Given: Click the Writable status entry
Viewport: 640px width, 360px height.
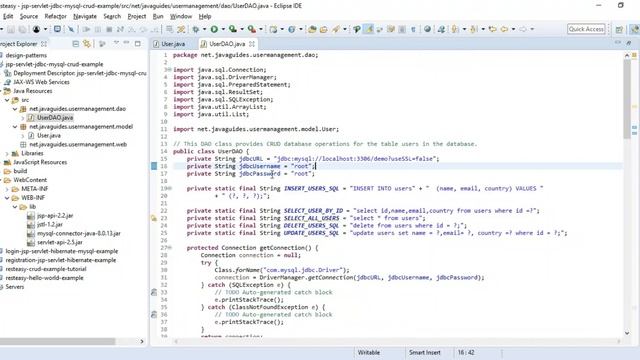Looking at the screenshot, I should point(369,353).
